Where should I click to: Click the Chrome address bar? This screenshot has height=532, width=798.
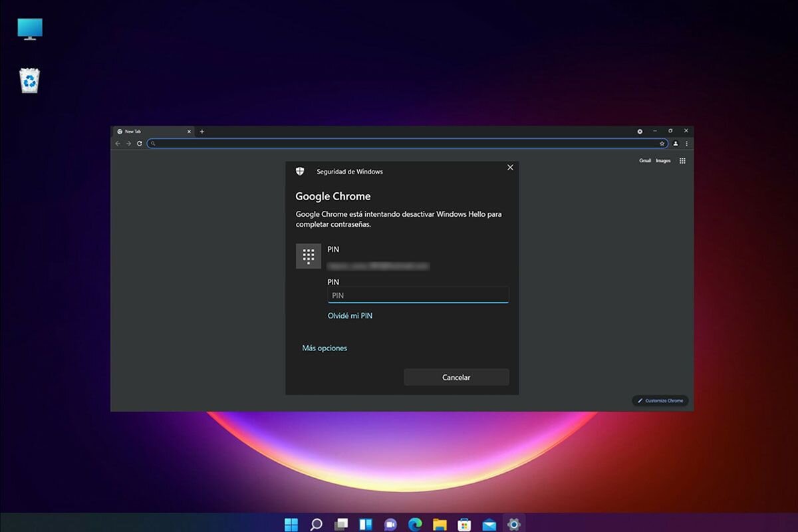click(x=407, y=143)
